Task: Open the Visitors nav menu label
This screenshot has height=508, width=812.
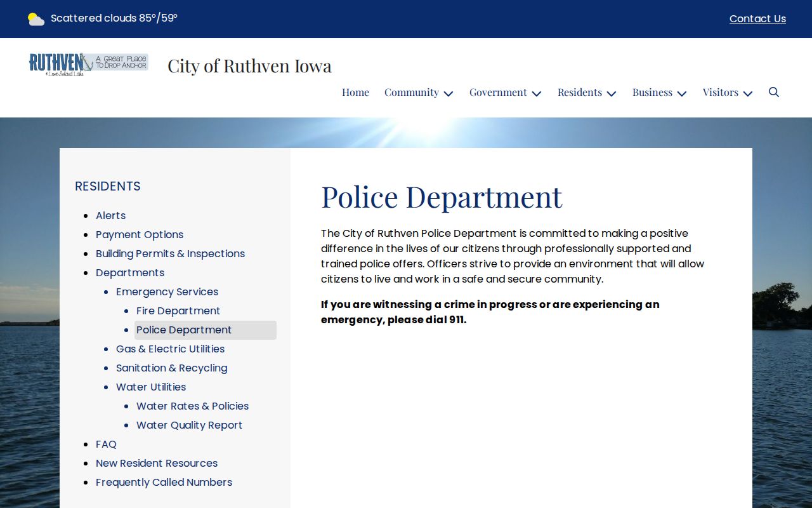Action: 721,92
